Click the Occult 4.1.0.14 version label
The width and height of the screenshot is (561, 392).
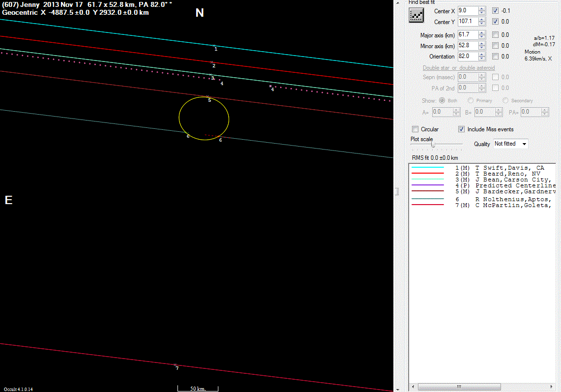pos(18,389)
